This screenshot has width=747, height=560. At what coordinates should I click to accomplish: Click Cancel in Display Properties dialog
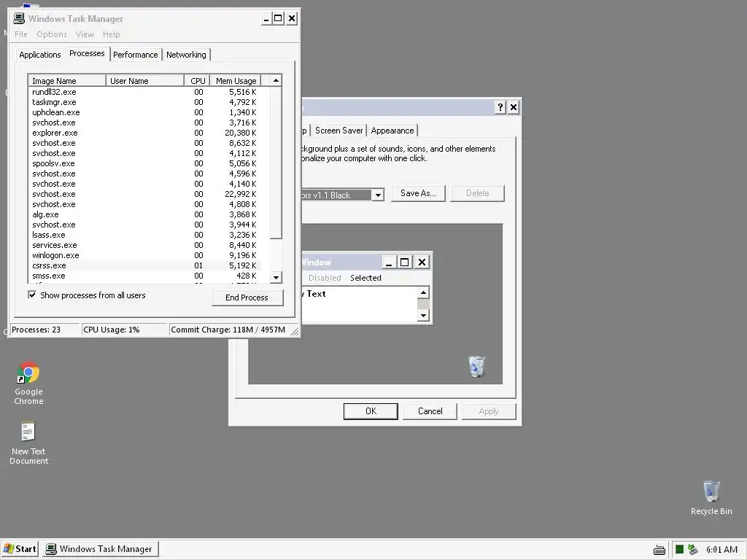(x=430, y=411)
